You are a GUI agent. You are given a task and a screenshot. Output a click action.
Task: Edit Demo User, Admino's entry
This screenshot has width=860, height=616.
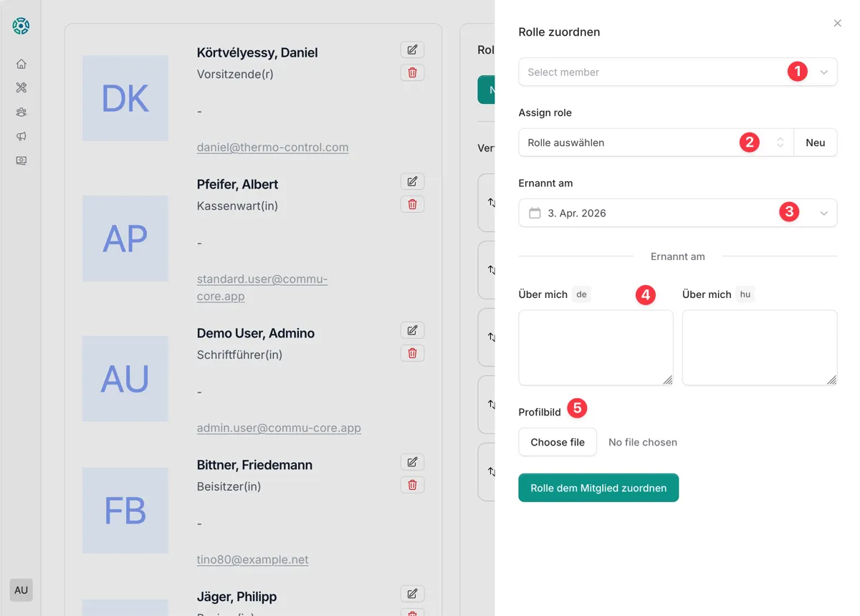[x=412, y=330]
